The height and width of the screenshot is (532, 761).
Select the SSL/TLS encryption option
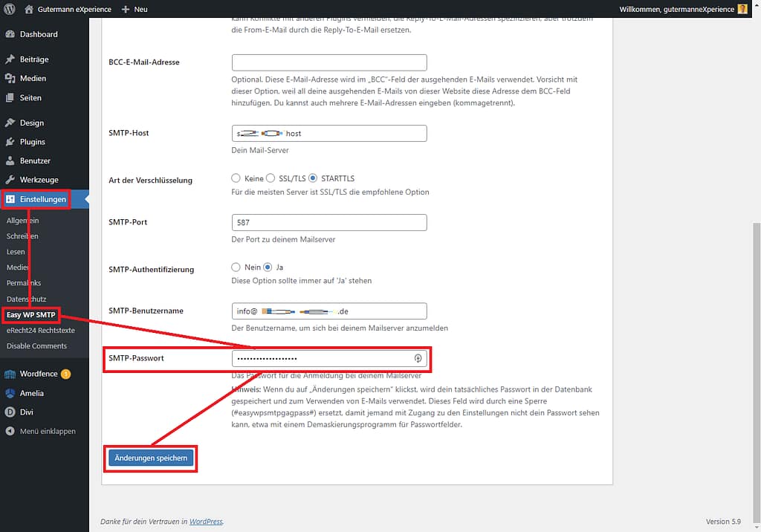pyautogui.click(x=271, y=178)
